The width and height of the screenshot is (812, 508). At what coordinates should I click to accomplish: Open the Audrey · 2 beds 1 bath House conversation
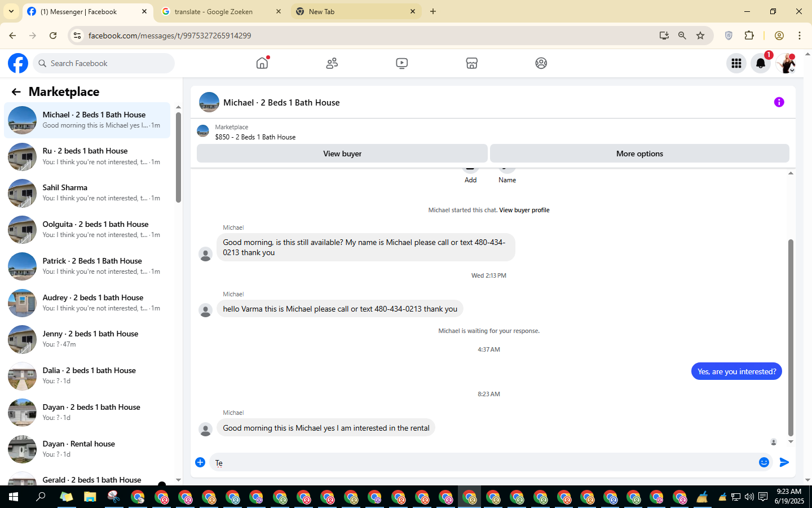click(x=87, y=303)
